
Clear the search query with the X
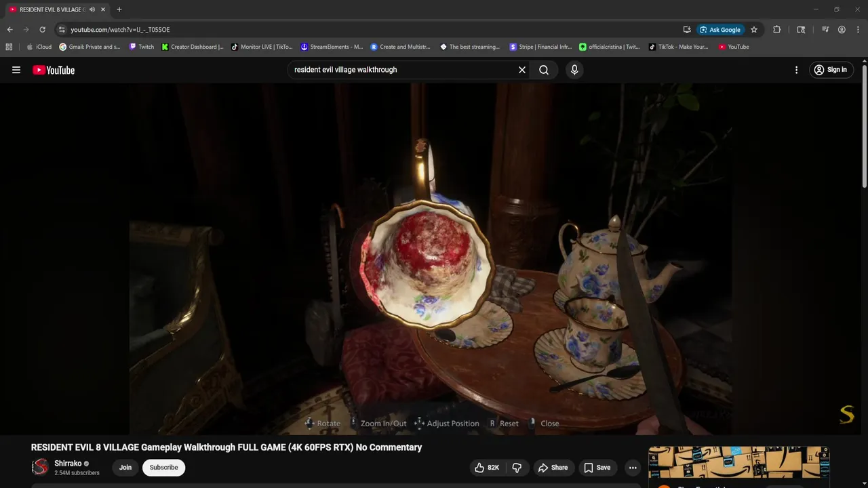[522, 70]
